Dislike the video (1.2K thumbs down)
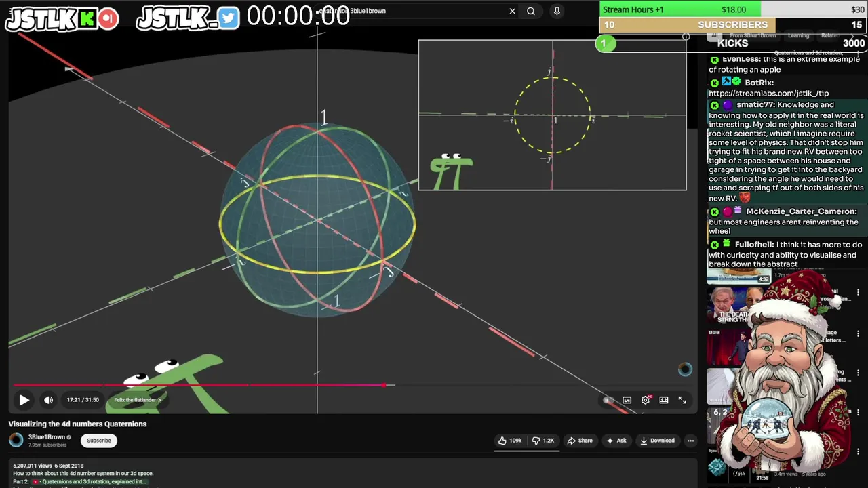Image resolution: width=868 pixels, height=488 pixels. click(543, 441)
